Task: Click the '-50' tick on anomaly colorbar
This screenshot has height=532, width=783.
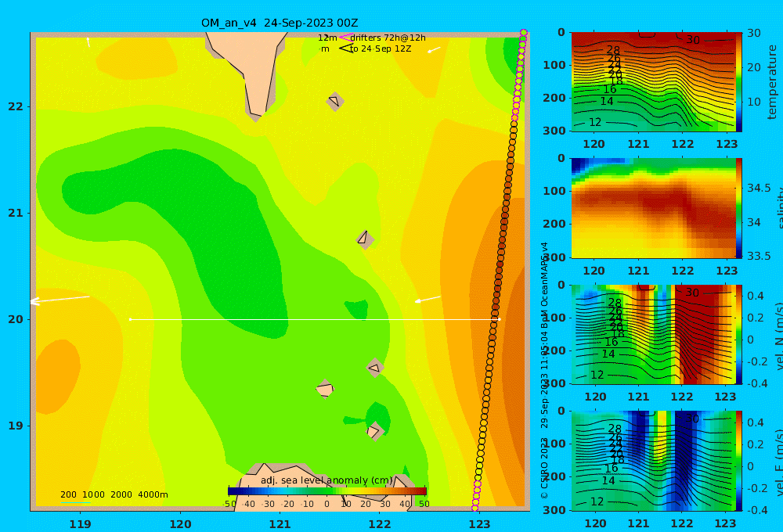Action: [x=229, y=504]
